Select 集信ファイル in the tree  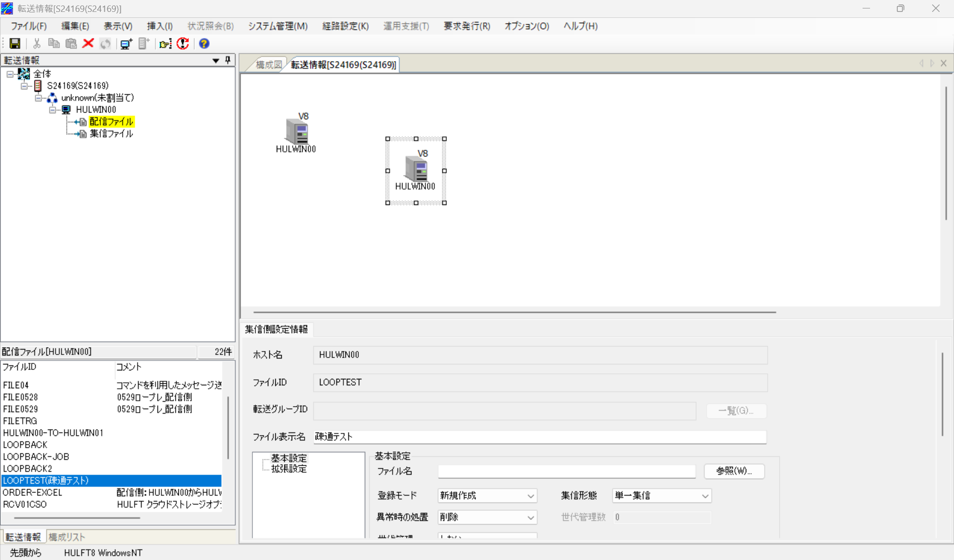(111, 134)
